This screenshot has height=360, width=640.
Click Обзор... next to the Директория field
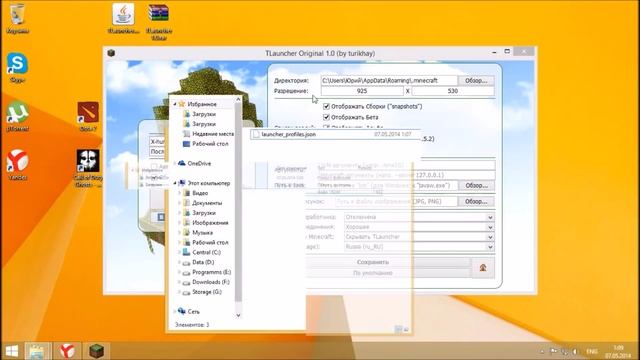(476, 80)
